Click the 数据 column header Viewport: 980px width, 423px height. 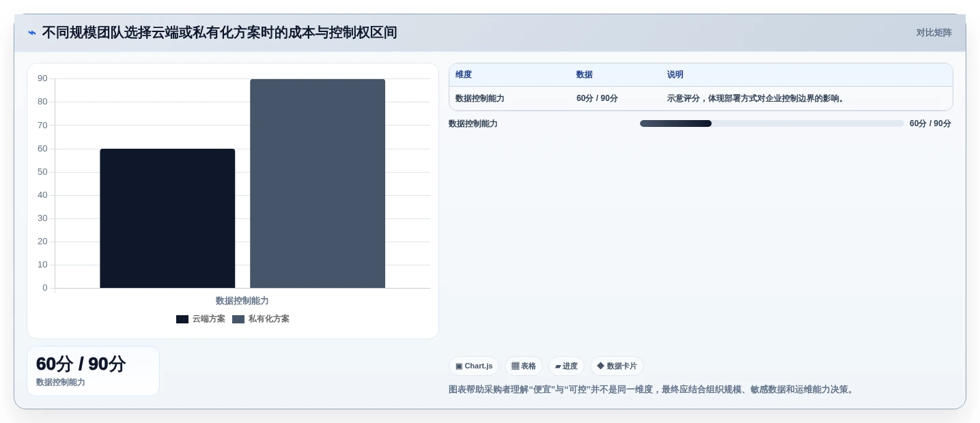tap(585, 75)
